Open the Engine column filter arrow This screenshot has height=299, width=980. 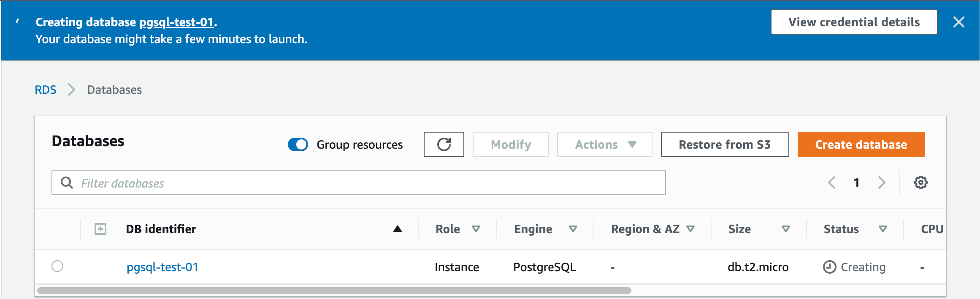(x=573, y=229)
